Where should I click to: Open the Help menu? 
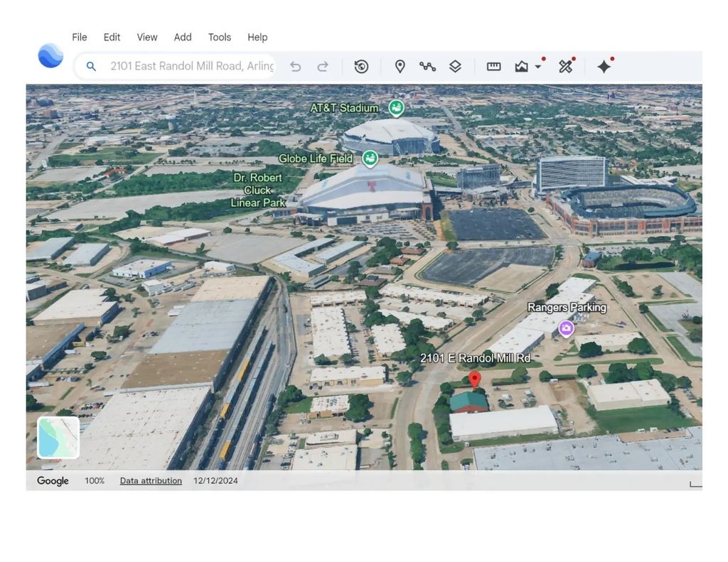pyautogui.click(x=257, y=37)
